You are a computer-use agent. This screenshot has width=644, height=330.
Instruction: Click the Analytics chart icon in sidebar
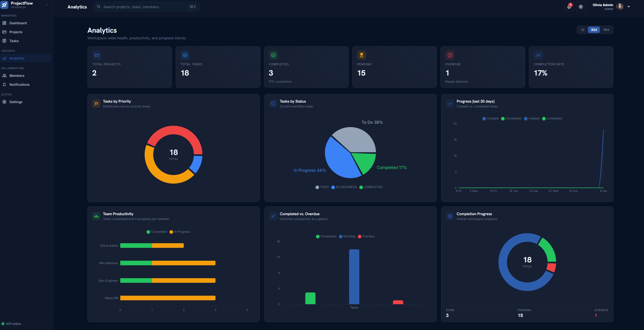pos(4,58)
